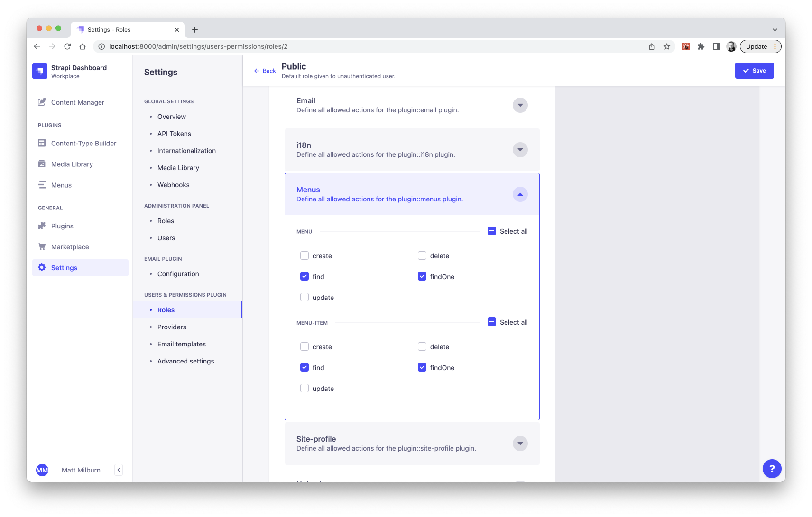Open Email templates settings
The image size is (812, 517).
[182, 344]
